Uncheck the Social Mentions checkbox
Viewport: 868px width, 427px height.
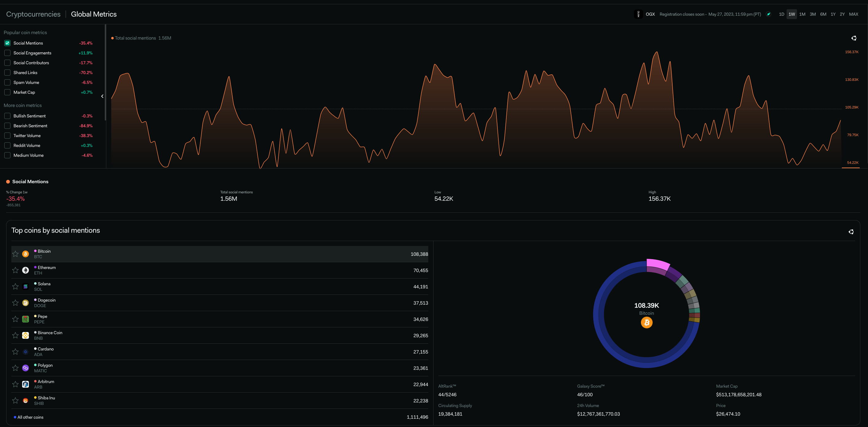click(7, 43)
